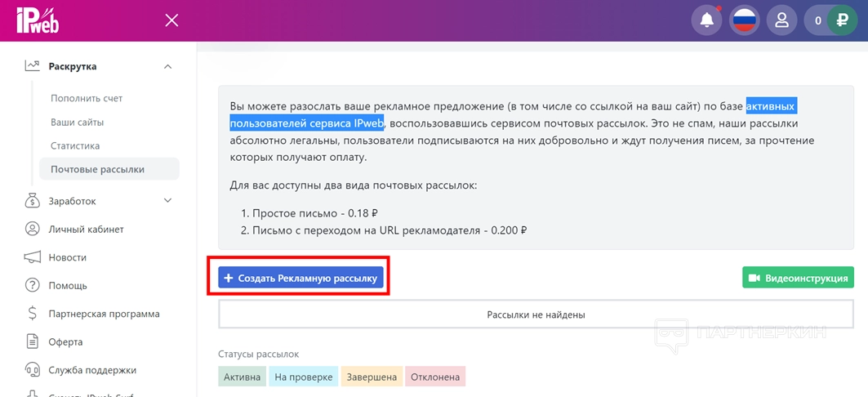The width and height of the screenshot is (868, 397).
Task: Open the Видеоинструкция button
Action: point(798,278)
